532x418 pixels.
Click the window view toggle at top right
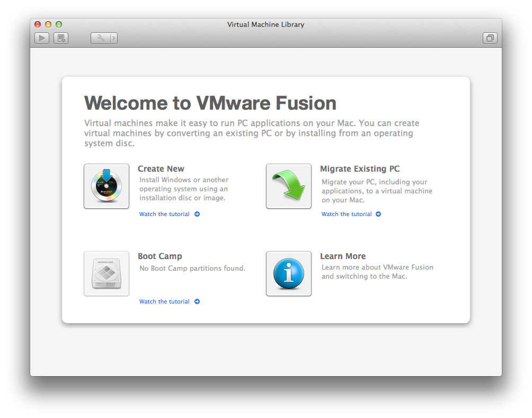pyautogui.click(x=490, y=38)
